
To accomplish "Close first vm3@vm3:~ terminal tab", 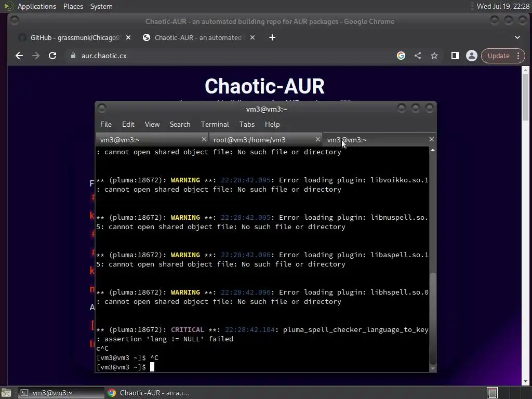I will pyautogui.click(x=204, y=139).
